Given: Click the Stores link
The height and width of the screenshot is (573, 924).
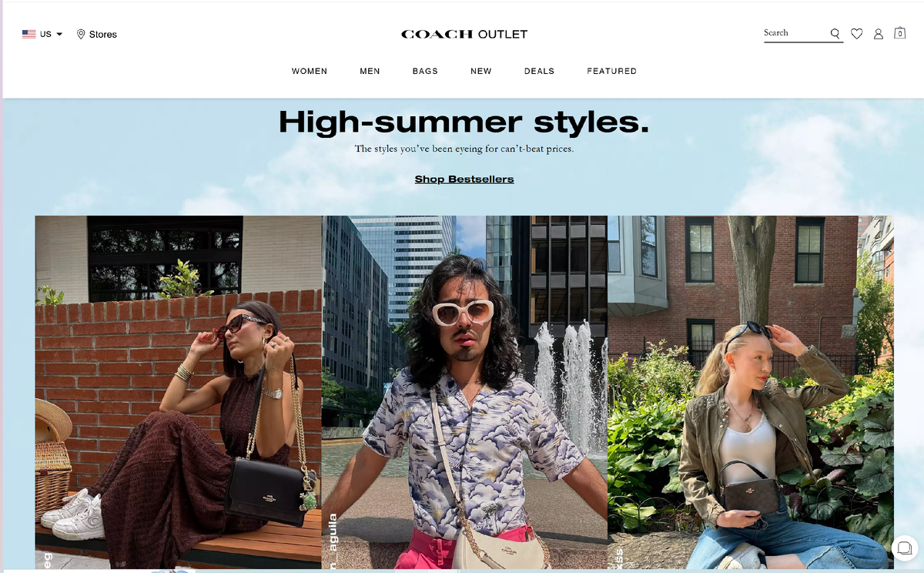Looking at the screenshot, I should click(x=103, y=34).
